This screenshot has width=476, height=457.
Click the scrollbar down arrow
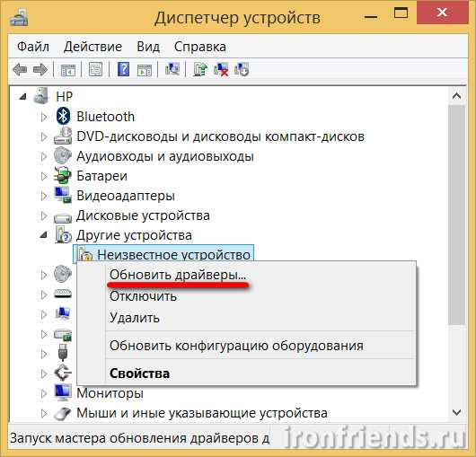tap(456, 413)
